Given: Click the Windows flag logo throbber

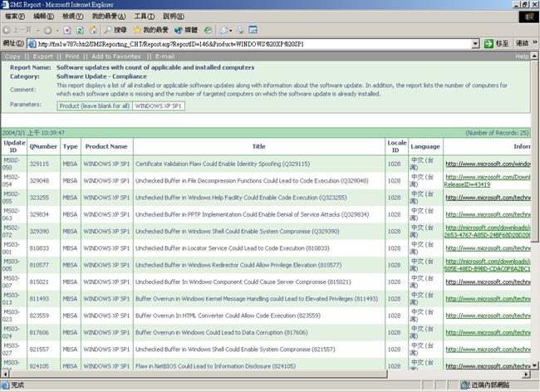Looking at the screenshot, I should tap(529, 17).
